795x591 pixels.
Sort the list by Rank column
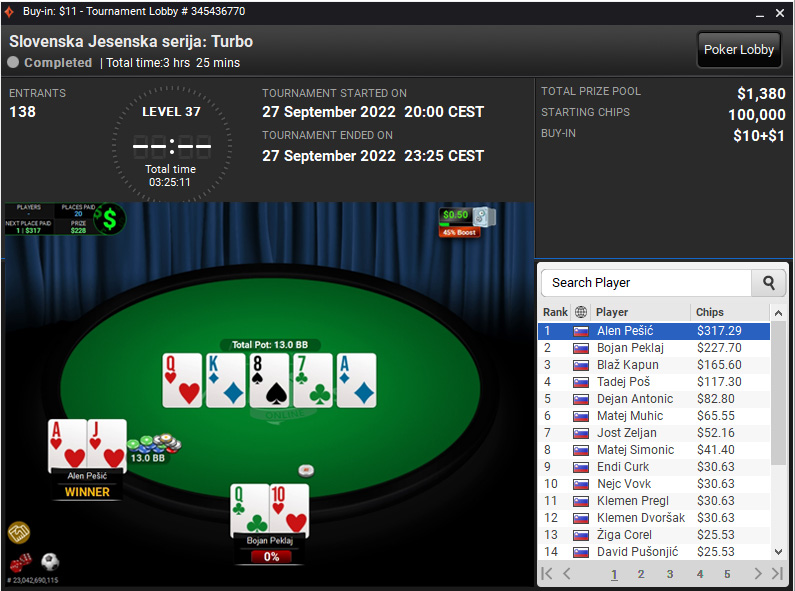pyautogui.click(x=555, y=312)
